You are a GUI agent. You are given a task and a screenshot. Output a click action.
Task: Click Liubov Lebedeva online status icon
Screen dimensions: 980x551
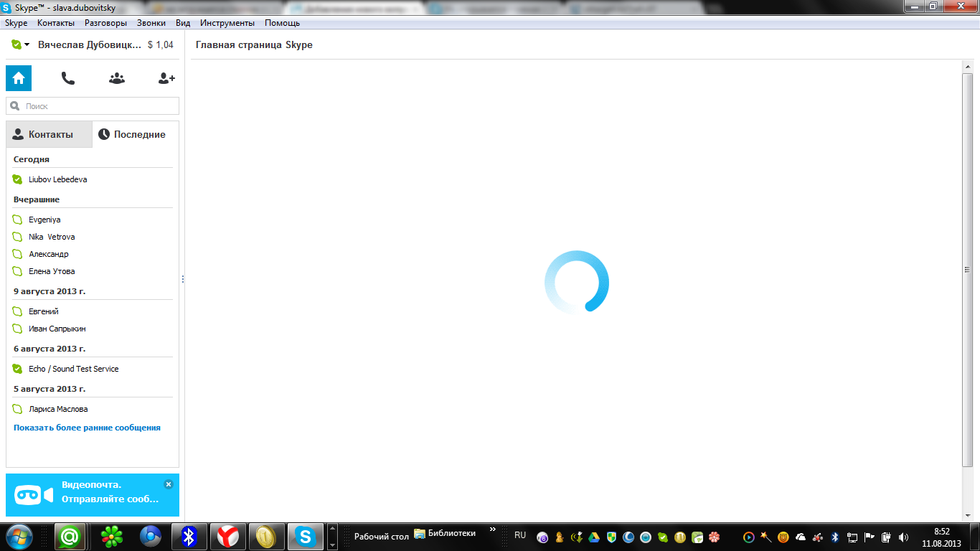coord(18,179)
